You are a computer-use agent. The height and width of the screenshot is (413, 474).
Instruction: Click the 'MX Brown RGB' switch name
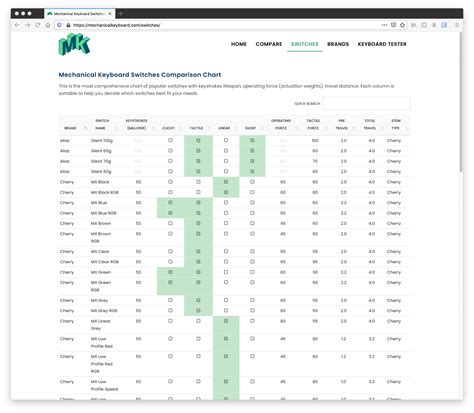(x=101, y=237)
